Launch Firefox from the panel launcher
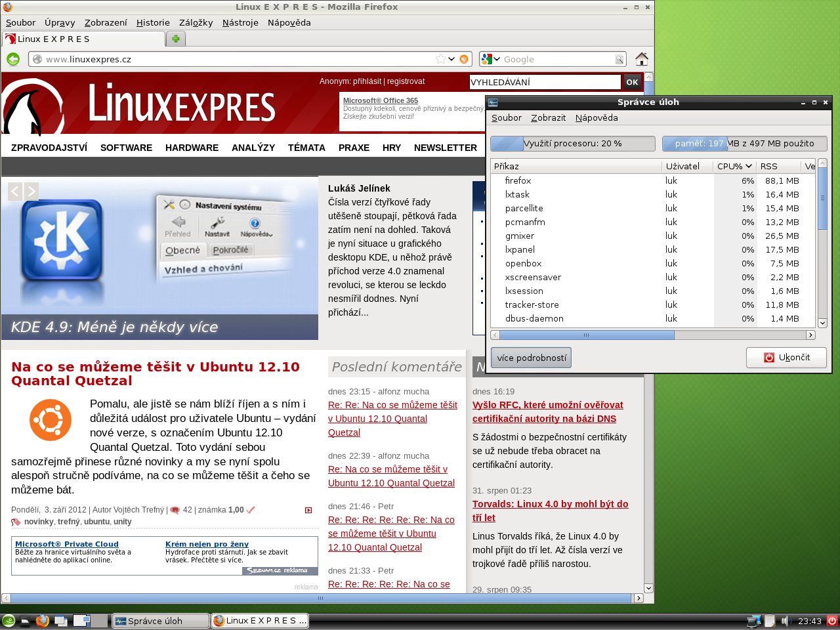840x630 pixels. point(43,620)
